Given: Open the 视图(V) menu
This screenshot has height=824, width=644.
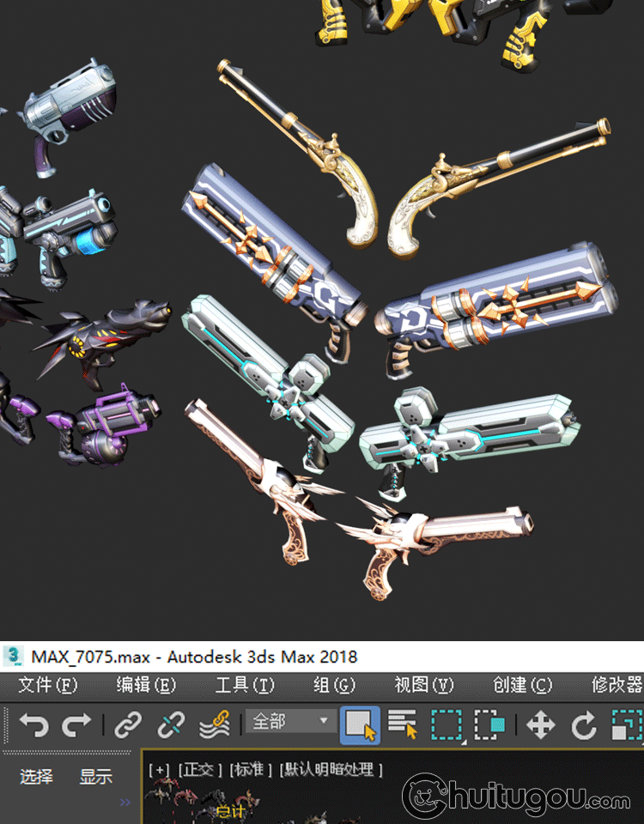Looking at the screenshot, I should (423, 684).
